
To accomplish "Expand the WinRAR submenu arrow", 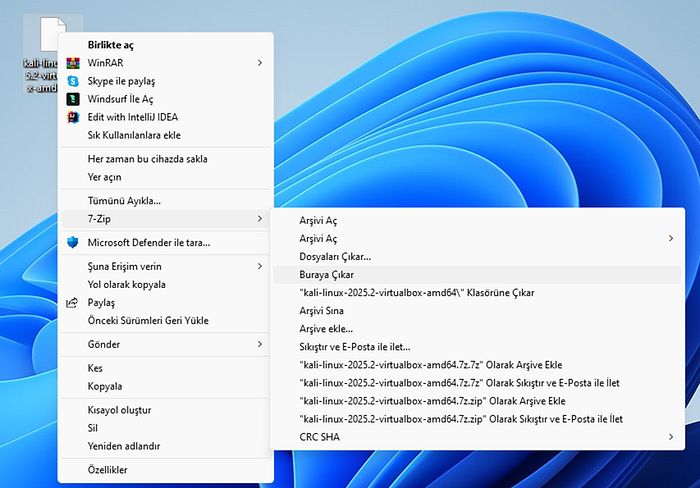I will pos(260,63).
